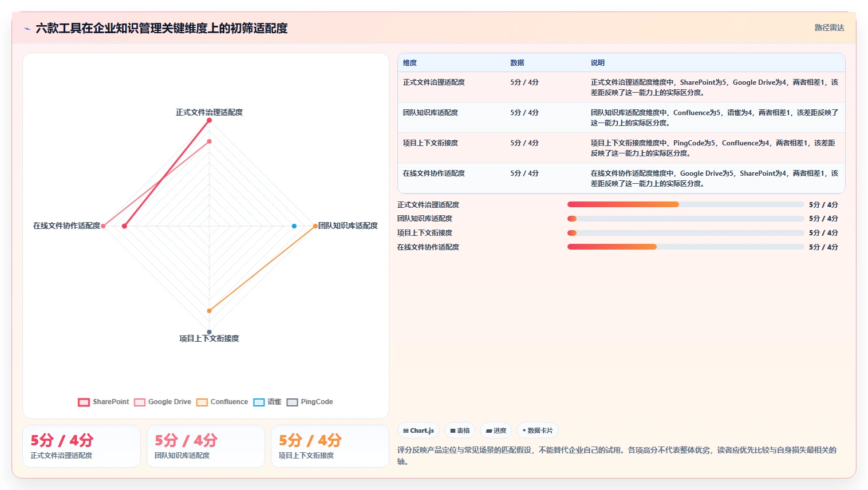Open the 正式文件治理适配度 score card
This screenshot has height=490, width=868.
[x=81, y=446]
